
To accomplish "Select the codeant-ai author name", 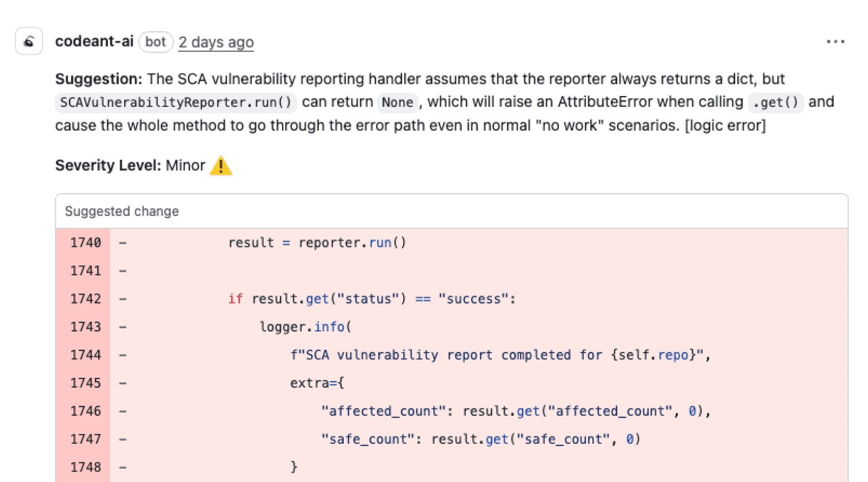I will [x=94, y=41].
